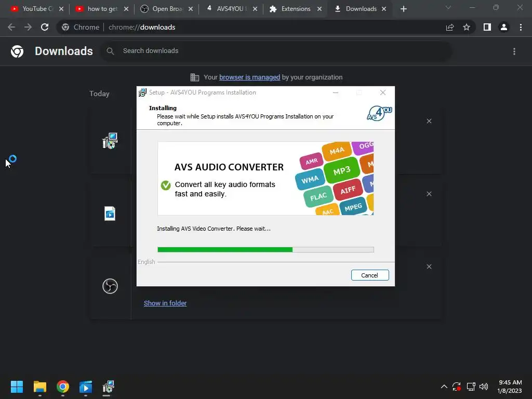The image size is (532, 399).
Task: Open the tab search chevron
Action: [448, 7]
